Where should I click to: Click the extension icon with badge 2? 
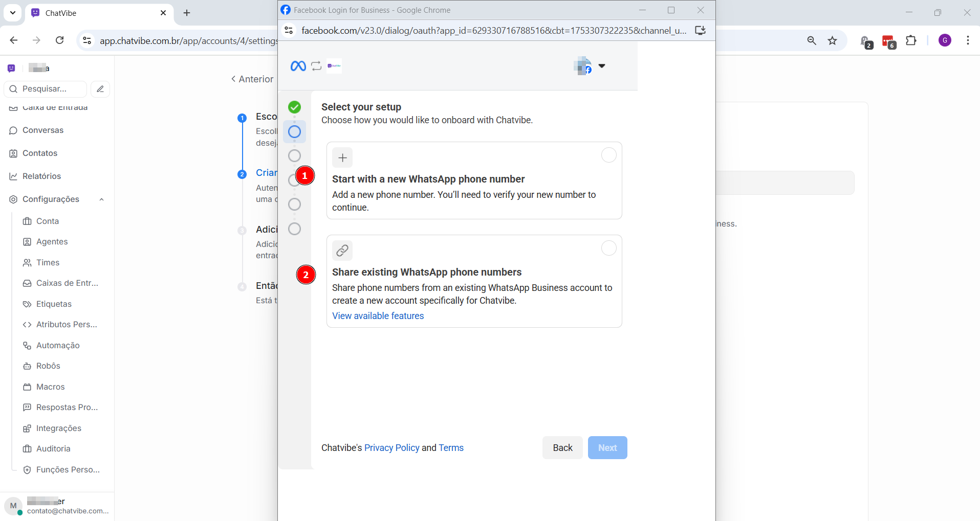click(x=866, y=42)
